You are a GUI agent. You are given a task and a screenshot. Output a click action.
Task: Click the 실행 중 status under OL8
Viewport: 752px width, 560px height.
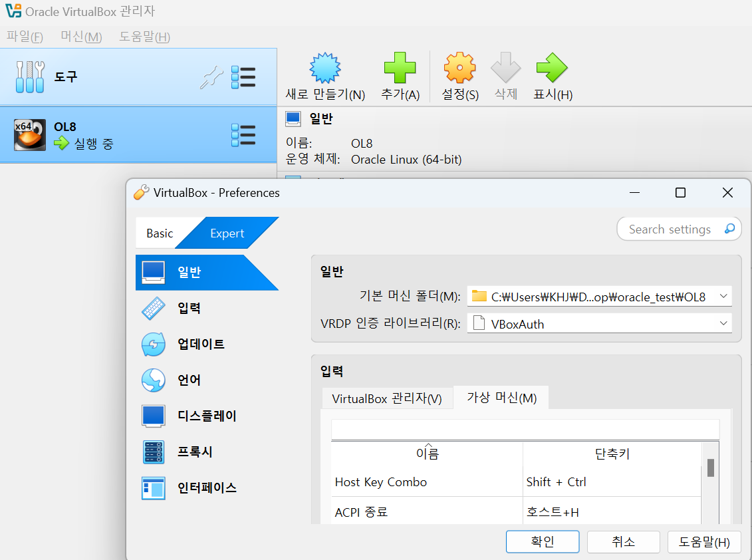click(x=94, y=144)
